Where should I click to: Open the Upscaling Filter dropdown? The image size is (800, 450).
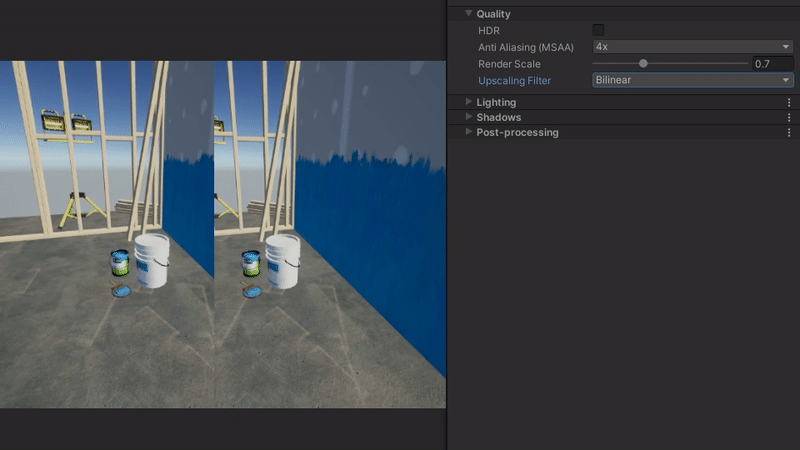click(x=692, y=80)
